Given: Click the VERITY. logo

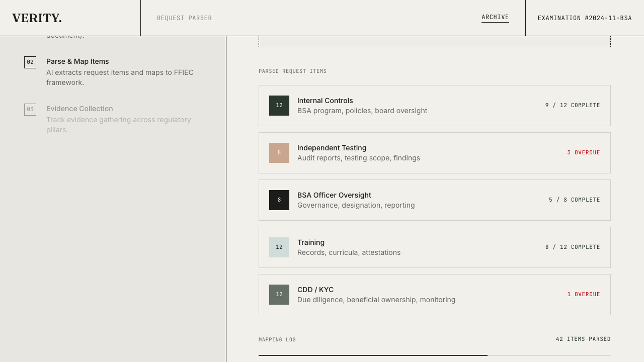Looking at the screenshot, I should point(37,18).
